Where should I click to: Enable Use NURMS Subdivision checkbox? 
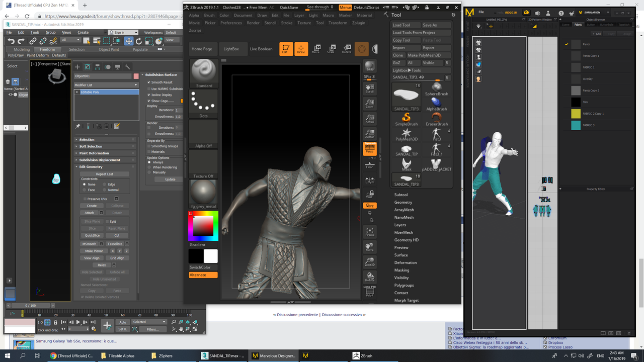[148, 88]
